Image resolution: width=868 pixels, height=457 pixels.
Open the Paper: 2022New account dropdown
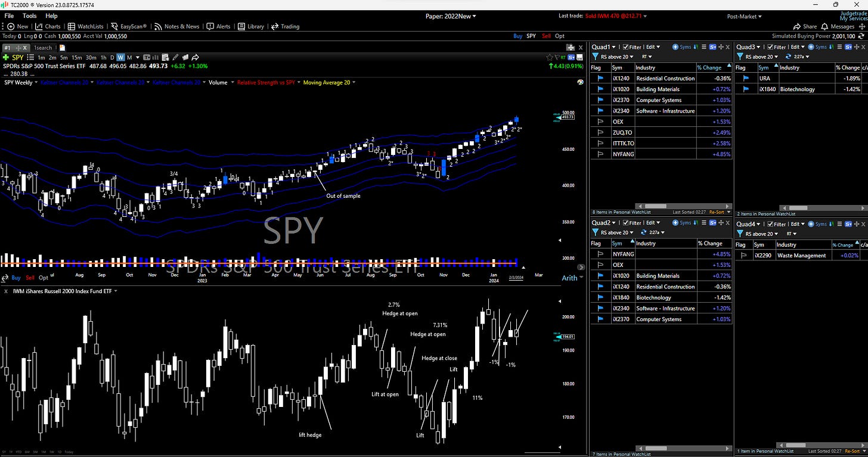click(451, 16)
